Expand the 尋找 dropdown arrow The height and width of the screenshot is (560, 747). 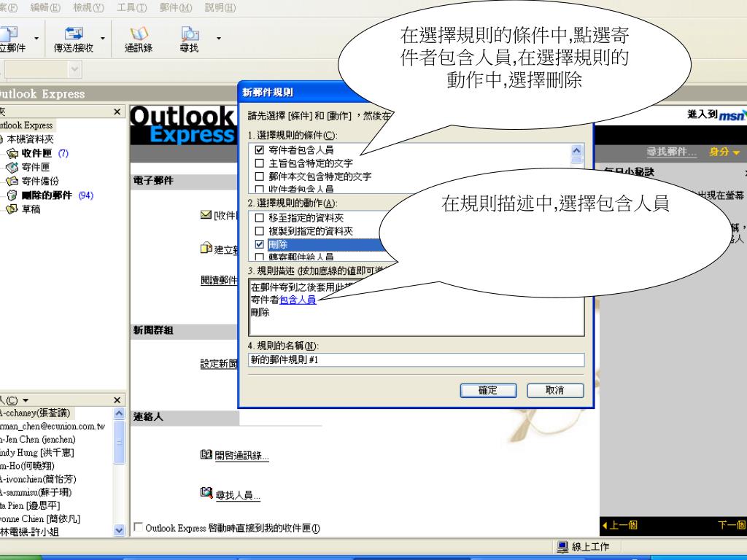[219, 38]
